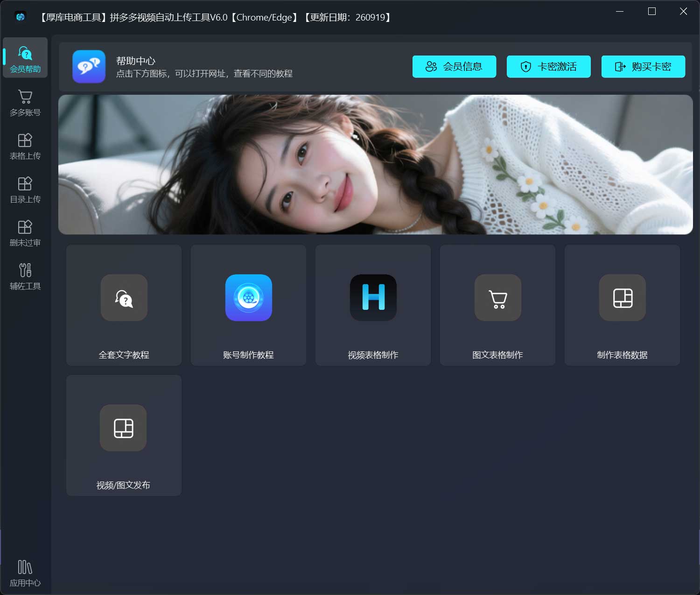Click the 图文表格制作 label text
The height and width of the screenshot is (595, 700).
498,355
